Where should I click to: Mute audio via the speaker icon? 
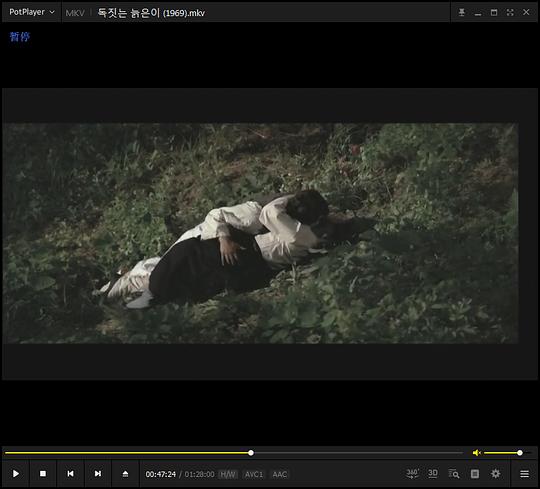pyautogui.click(x=476, y=453)
